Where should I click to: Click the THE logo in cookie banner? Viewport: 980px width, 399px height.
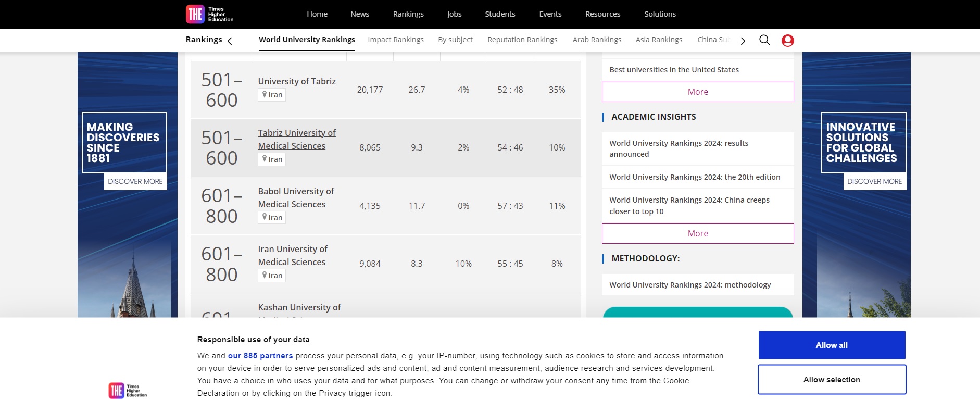[128, 391]
